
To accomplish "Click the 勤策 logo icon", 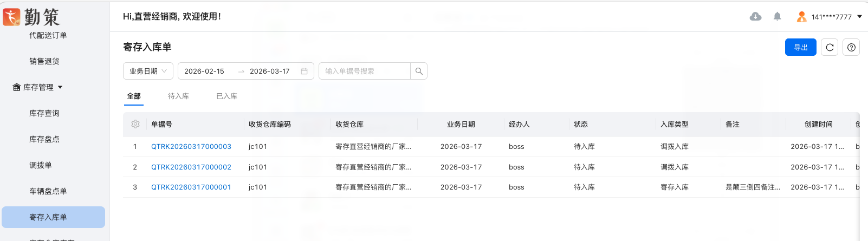I will tap(11, 17).
